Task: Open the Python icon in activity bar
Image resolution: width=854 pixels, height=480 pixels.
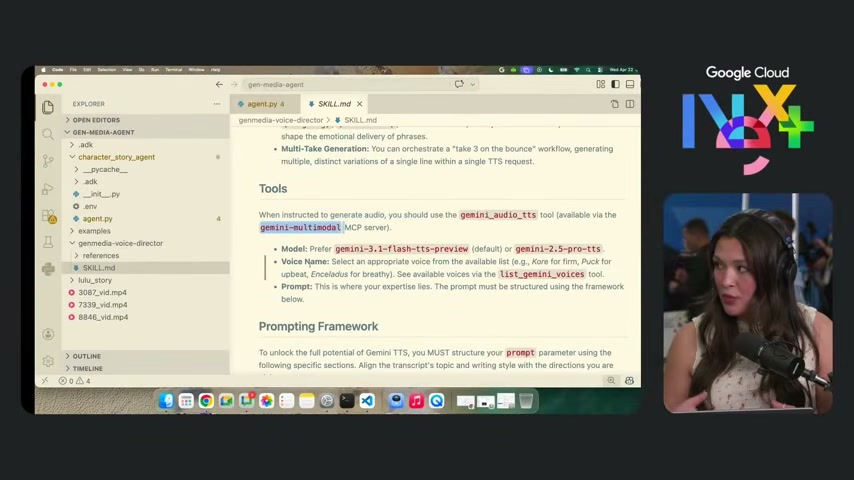Action: point(48,269)
